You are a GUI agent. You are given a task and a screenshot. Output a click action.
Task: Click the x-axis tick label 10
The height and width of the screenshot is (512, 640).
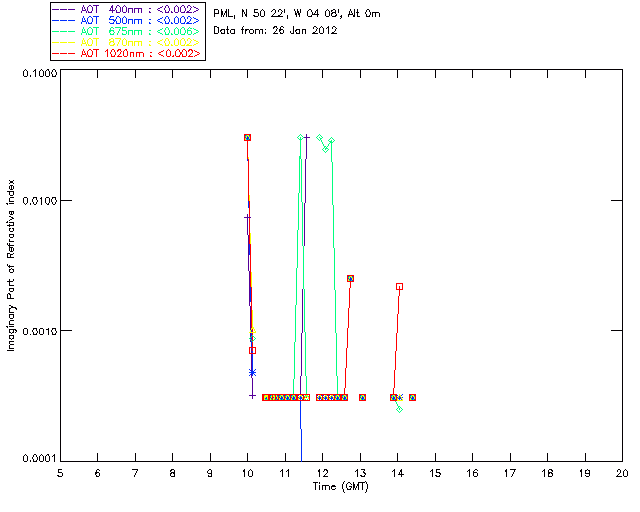tap(247, 473)
